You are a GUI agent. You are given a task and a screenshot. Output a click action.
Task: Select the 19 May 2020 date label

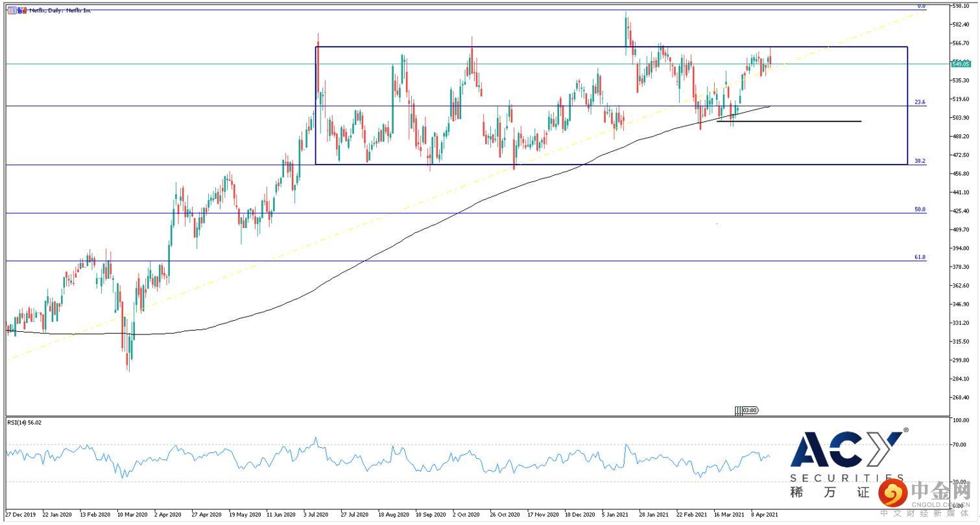[244, 514]
